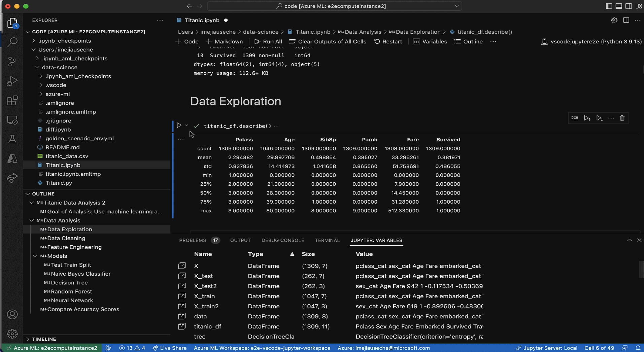The height and width of the screenshot is (352, 644).
Task: Split the editor to the right
Action: (626, 20)
